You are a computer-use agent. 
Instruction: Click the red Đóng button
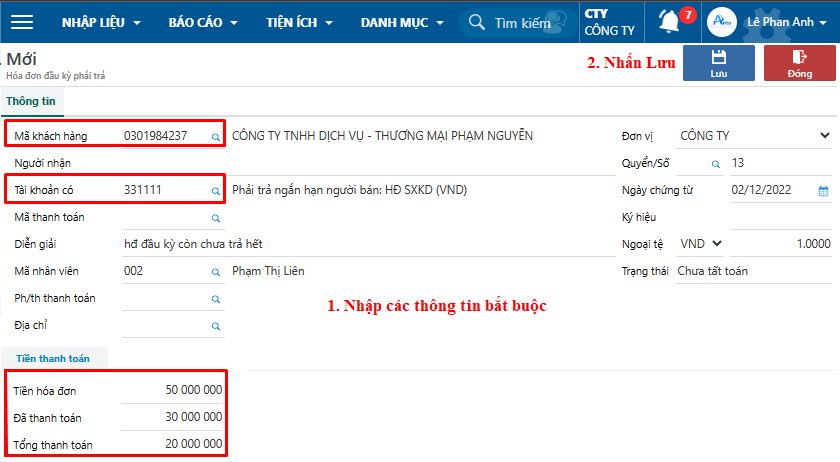(x=800, y=63)
